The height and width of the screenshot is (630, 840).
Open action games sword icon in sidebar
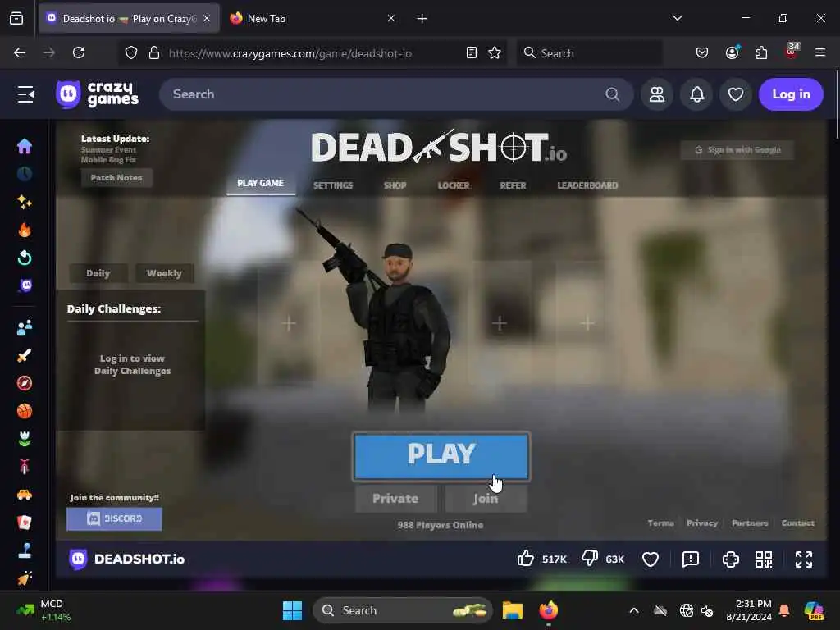pyautogui.click(x=25, y=355)
